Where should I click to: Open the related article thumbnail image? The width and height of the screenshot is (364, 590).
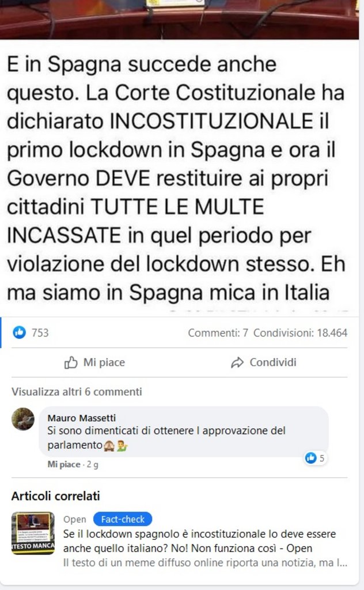[x=33, y=533]
